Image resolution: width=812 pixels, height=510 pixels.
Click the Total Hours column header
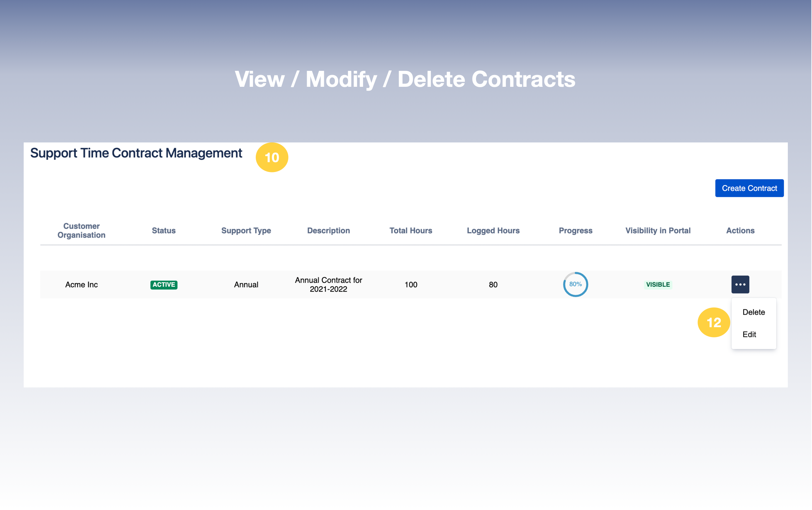coord(410,231)
